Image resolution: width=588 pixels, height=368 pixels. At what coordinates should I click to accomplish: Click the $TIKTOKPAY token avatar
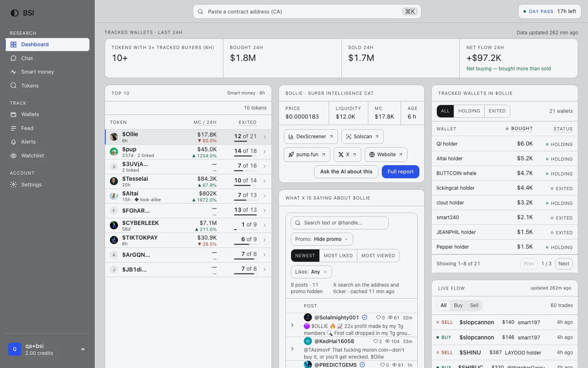[114, 240]
